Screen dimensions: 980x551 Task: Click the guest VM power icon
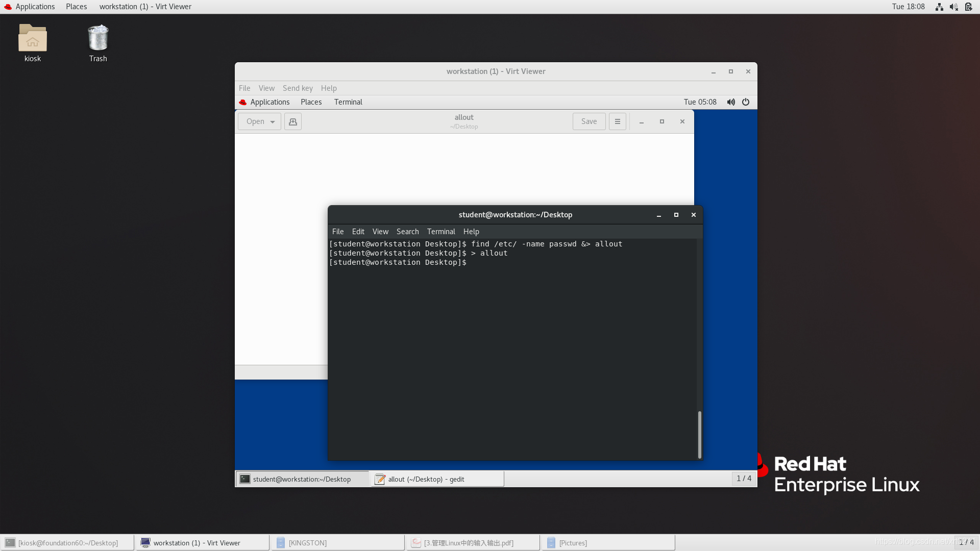coord(746,102)
